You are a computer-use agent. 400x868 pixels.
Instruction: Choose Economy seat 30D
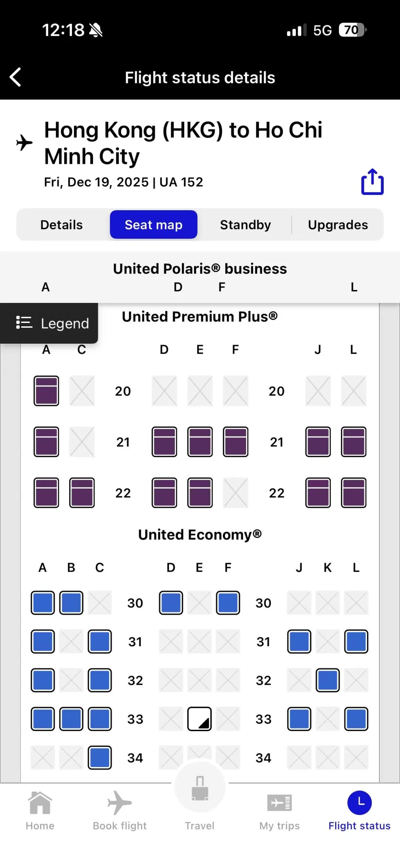(171, 603)
